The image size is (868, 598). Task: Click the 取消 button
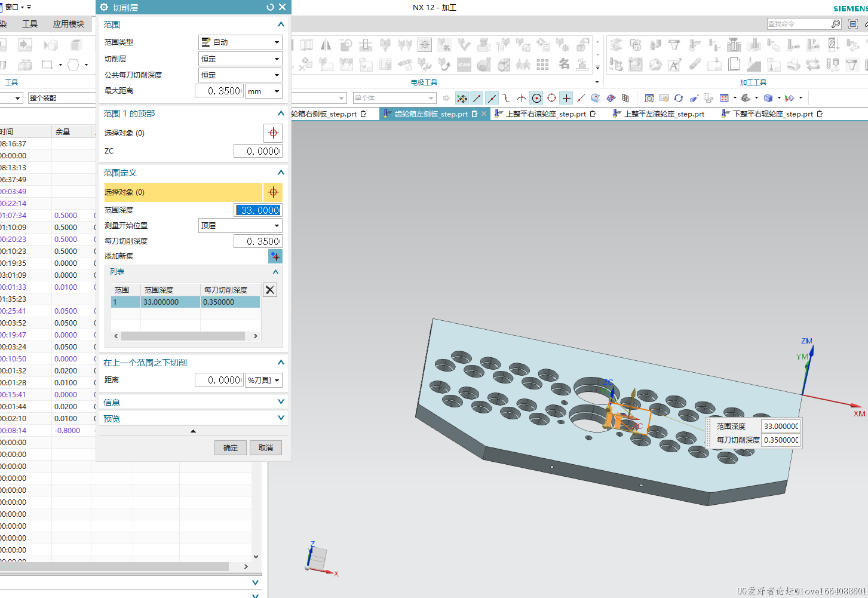pos(266,448)
